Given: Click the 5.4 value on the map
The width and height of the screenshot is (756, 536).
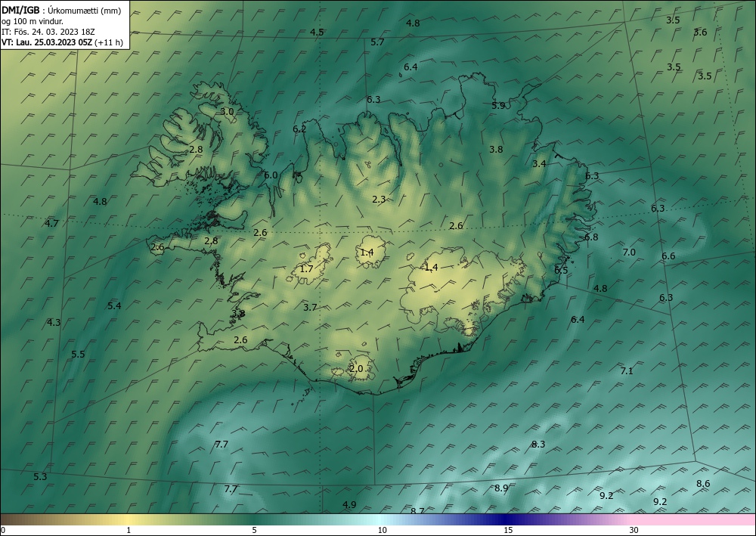Looking at the screenshot, I should click(114, 305).
